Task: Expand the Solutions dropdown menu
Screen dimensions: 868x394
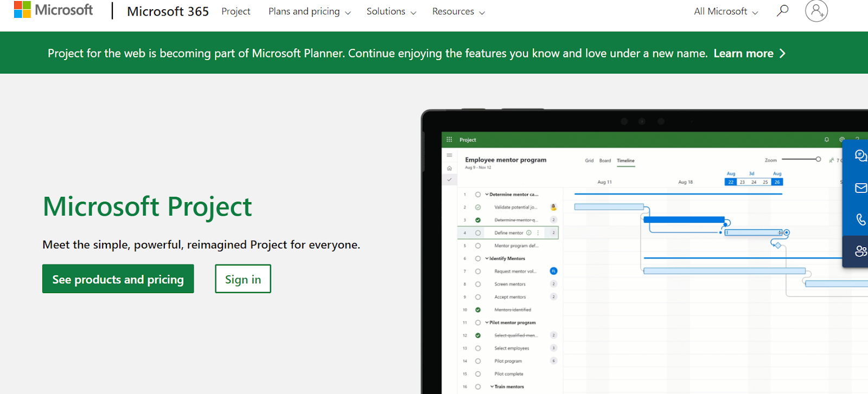Action: click(x=391, y=11)
